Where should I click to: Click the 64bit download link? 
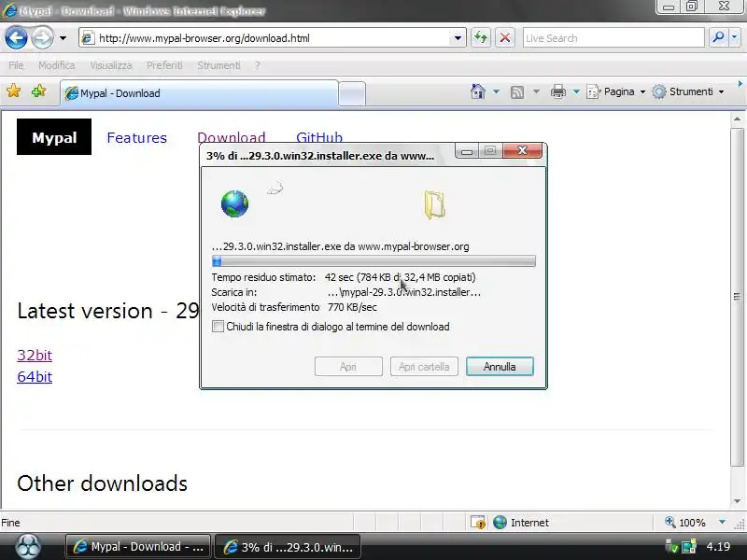35,377
